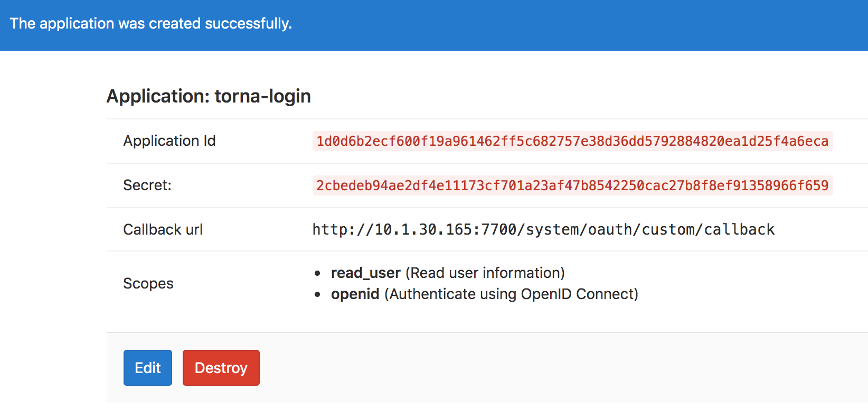868x409 pixels.
Task: Click the Callback url row label
Action: tap(163, 229)
